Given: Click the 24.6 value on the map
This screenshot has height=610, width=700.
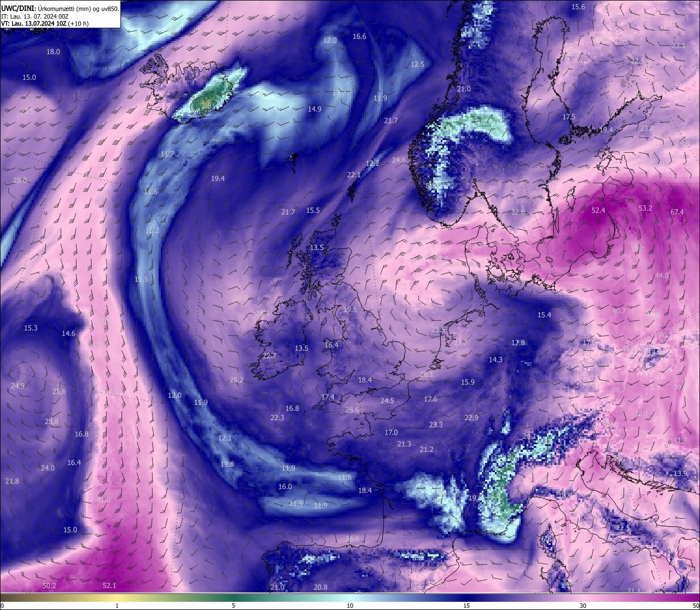Looking at the screenshot, I should tap(399, 160).
